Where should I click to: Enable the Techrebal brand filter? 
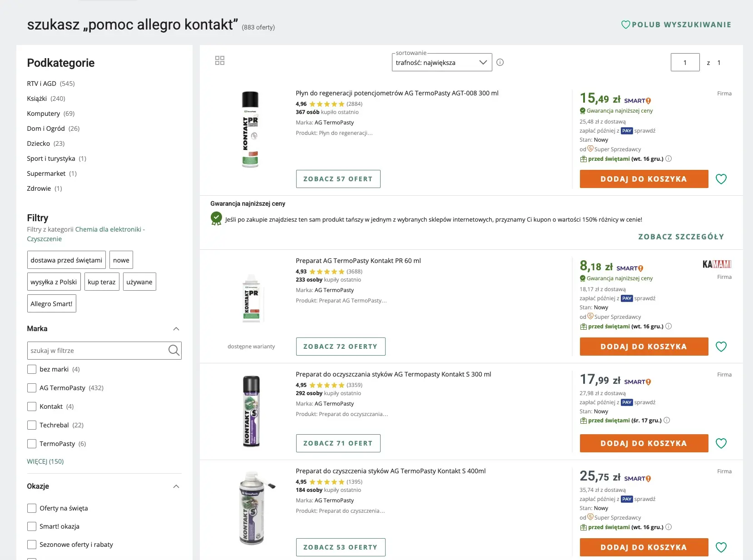(x=32, y=425)
